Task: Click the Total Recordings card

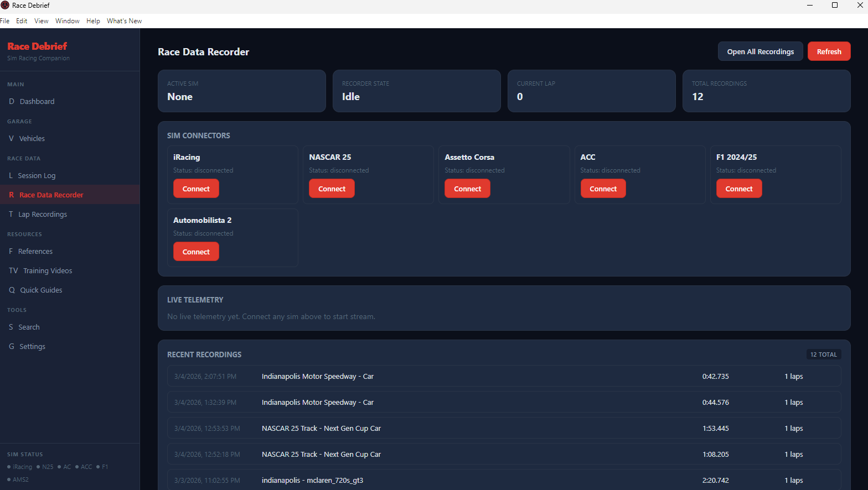Action: click(x=767, y=91)
